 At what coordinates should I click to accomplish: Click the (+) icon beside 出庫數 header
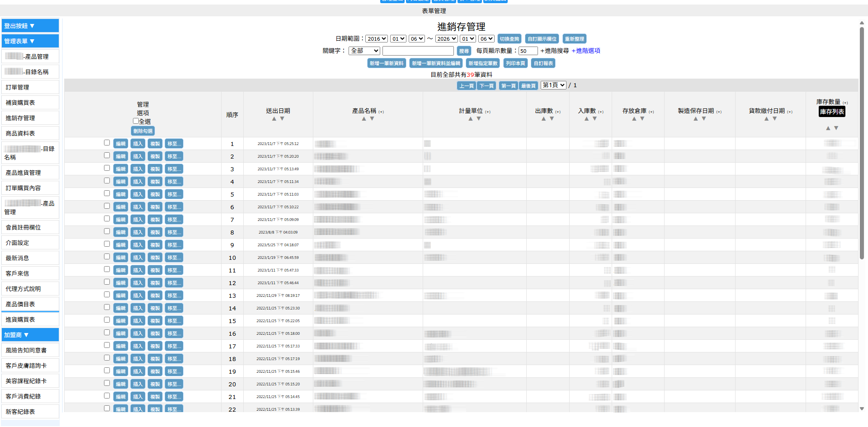(558, 112)
